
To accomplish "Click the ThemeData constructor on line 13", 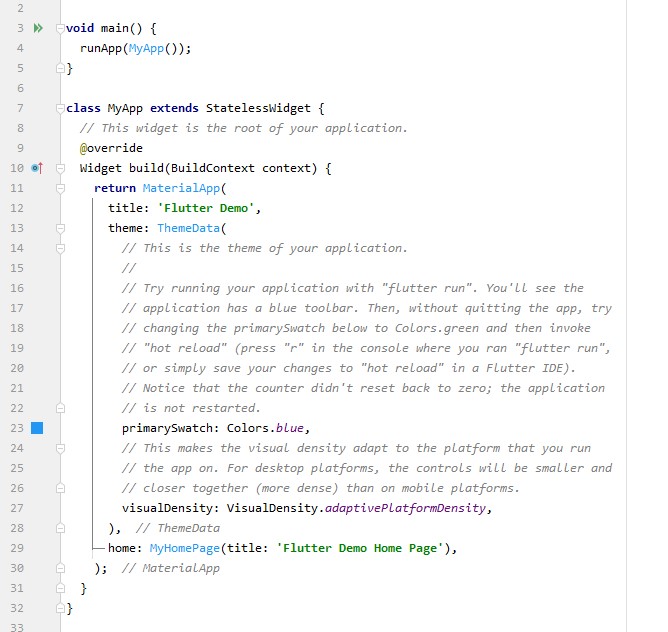I will pos(188,228).
